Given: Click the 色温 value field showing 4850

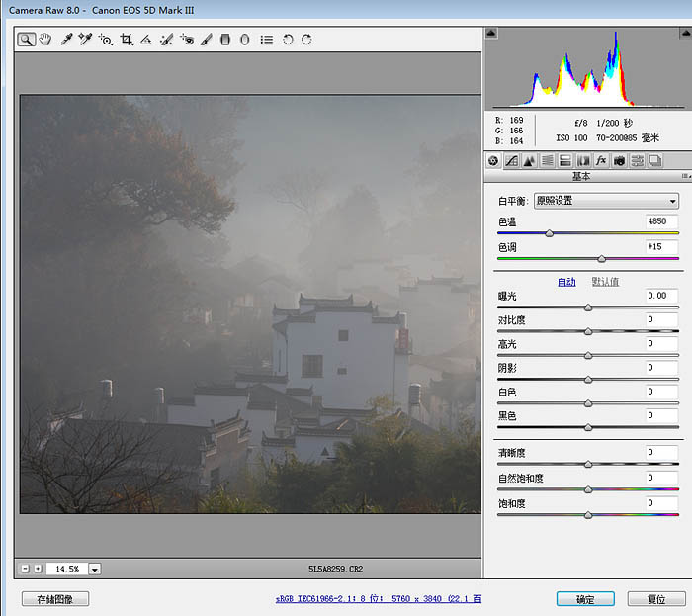Looking at the screenshot, I should tap(660, 221).
